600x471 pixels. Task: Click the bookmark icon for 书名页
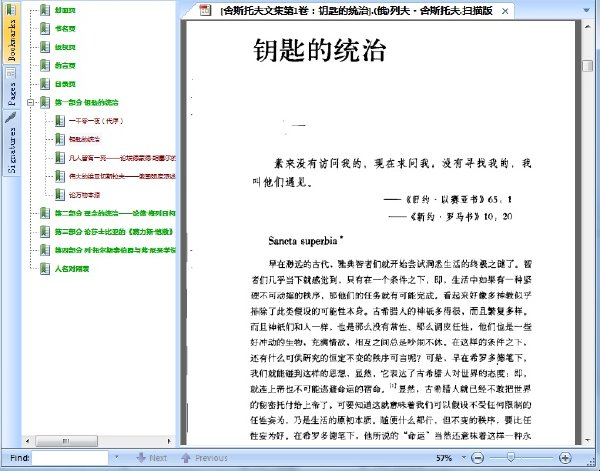click(x=45, y=28)
